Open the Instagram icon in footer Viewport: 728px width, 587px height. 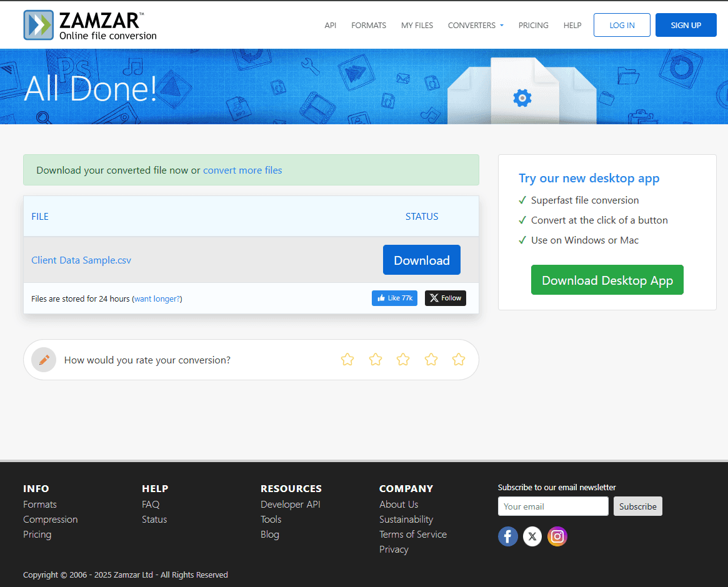click(x=557, y=536)
